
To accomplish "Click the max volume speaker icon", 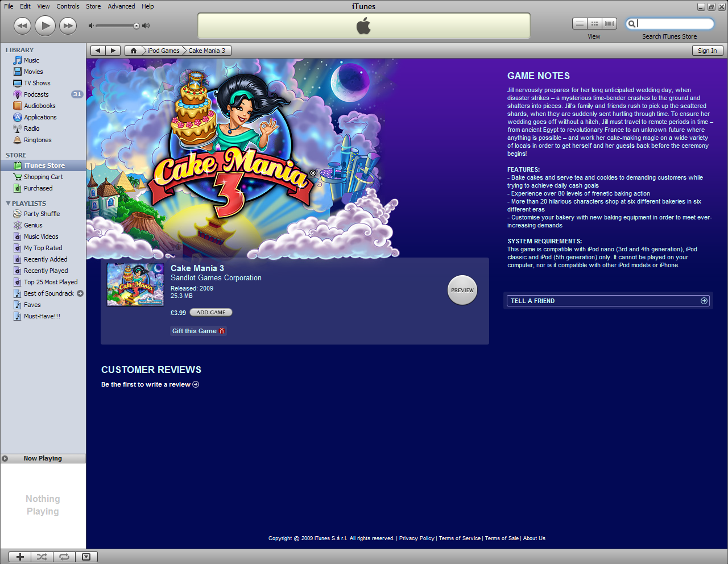I will (x=146, y=26).
